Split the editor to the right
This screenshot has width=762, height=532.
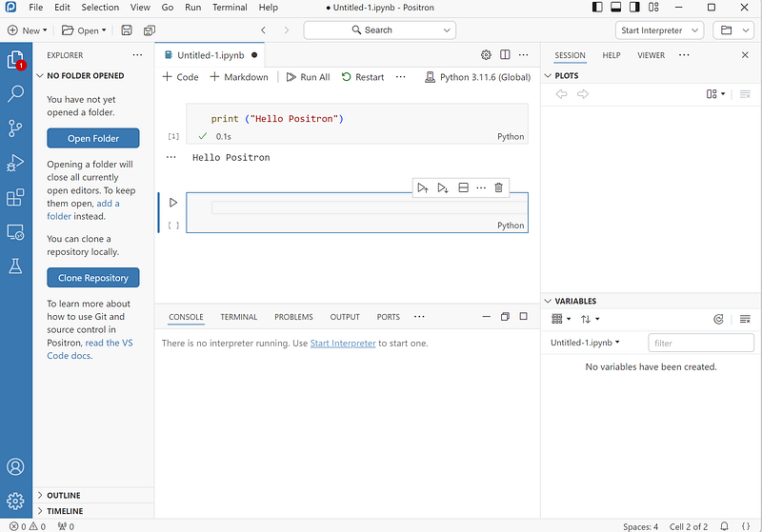tap(505, 55)
